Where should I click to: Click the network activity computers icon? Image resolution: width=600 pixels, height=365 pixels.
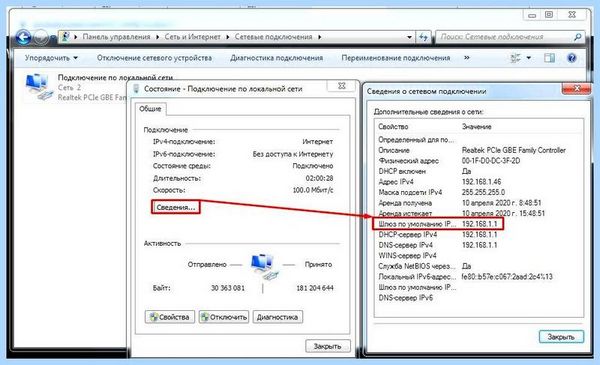[x=265, y=266]
